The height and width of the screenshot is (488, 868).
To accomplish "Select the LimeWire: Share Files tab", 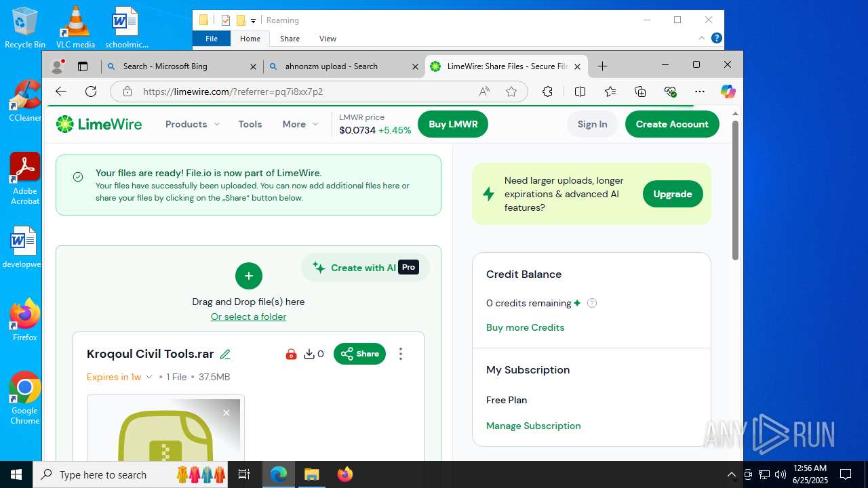I will 506,66.
